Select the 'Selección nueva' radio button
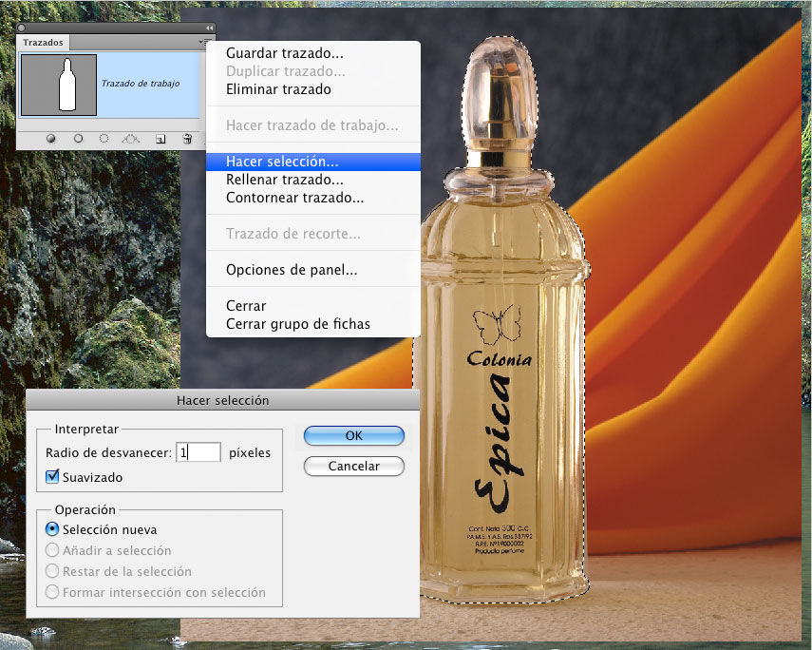This screenshot has width=812, height=650. [x=52, y=528]
